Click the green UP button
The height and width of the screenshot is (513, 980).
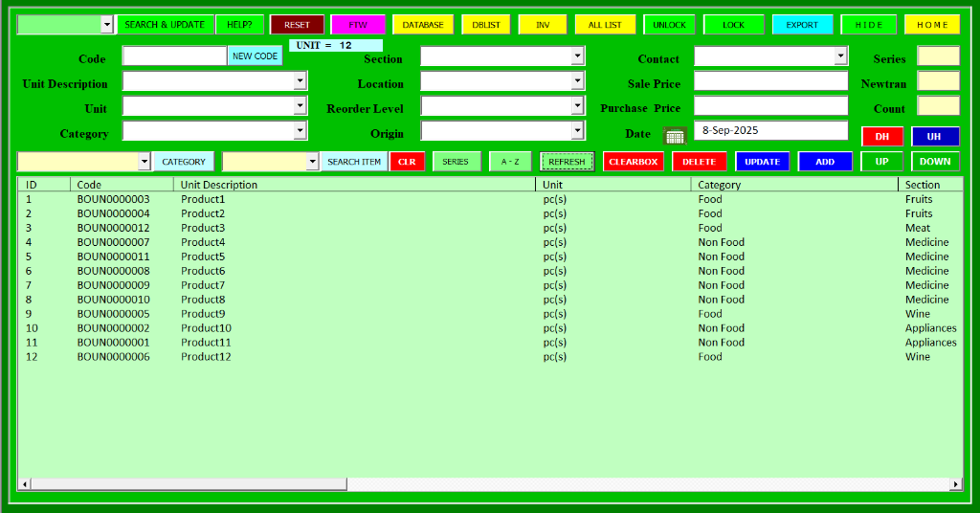click(881, 161)
